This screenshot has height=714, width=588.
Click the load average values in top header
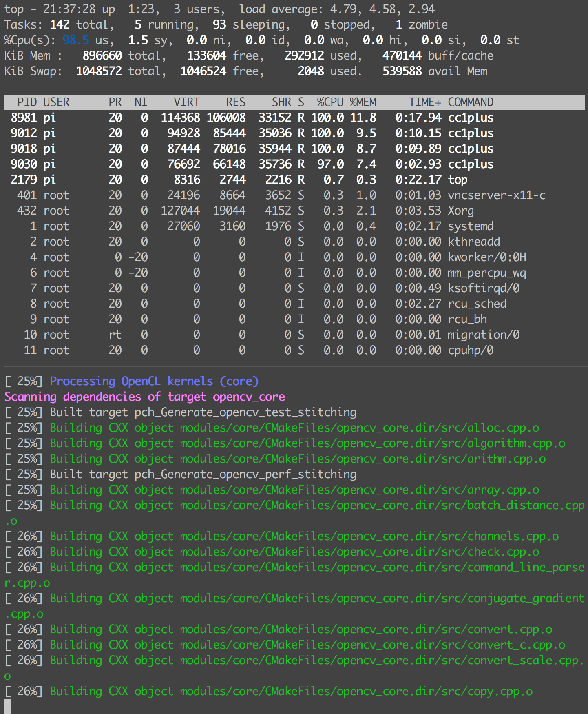point(383,9)
